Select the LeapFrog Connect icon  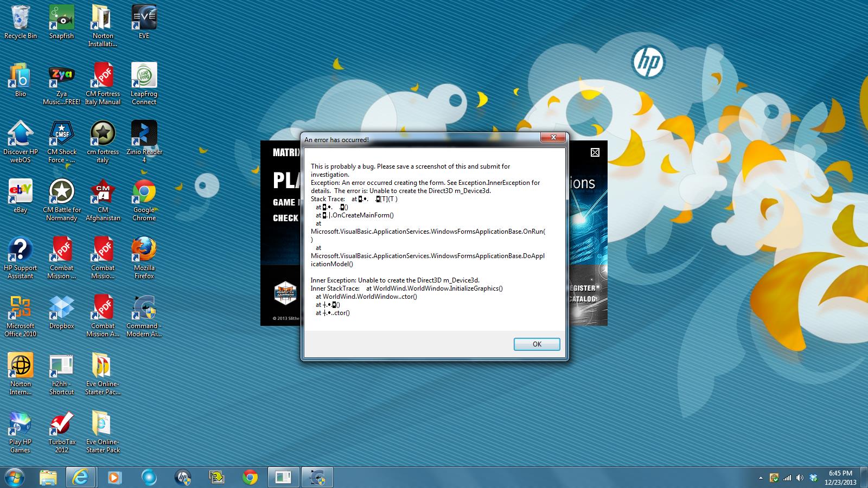tap(144, 84)
